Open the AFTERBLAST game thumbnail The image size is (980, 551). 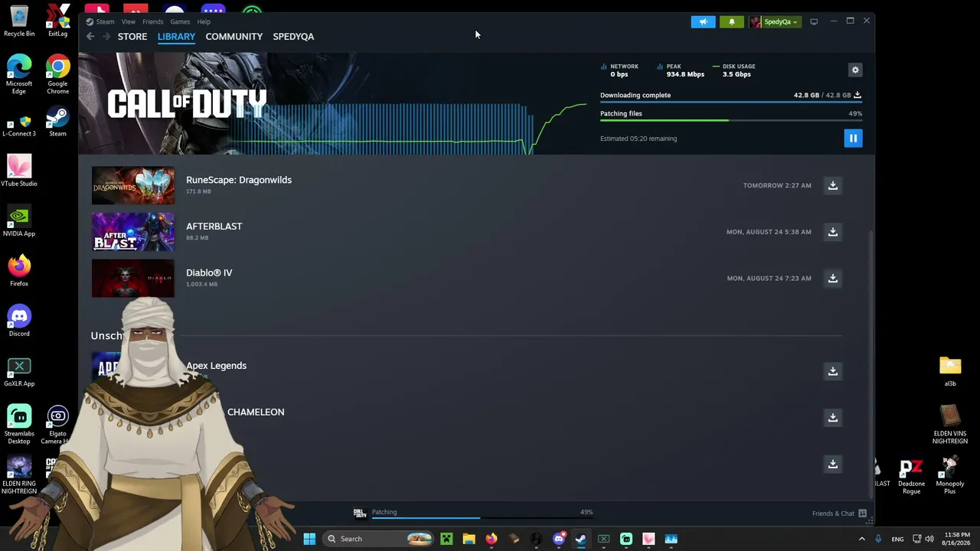pos(133,232)
